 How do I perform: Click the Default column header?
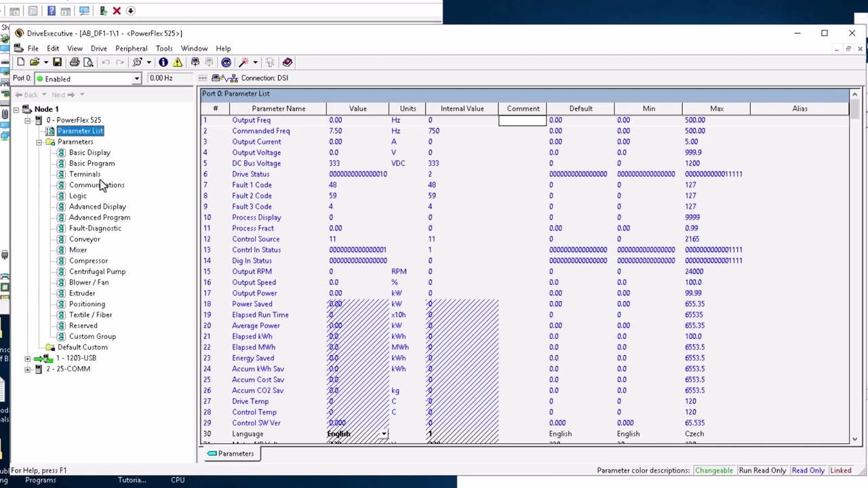click(580, 108)
